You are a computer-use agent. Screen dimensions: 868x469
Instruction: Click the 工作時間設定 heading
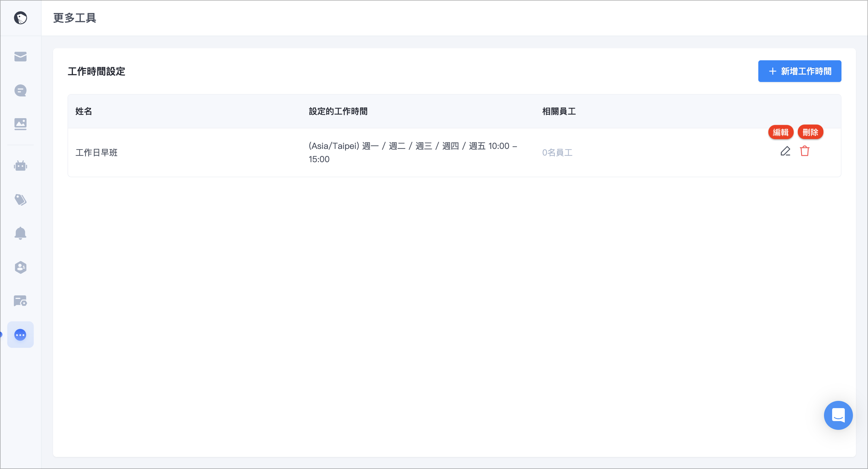[96, 71]
